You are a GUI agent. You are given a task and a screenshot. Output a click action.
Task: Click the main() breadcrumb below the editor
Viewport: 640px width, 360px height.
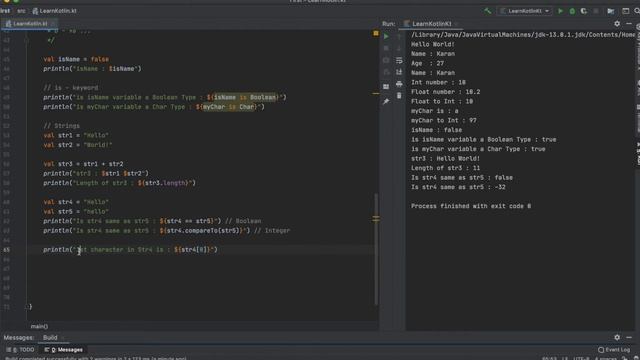pos(39,327)
